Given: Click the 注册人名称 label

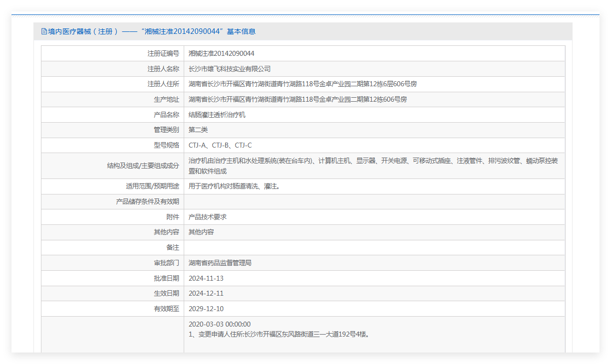Looking at the screenshot, I should pos(163,69).
